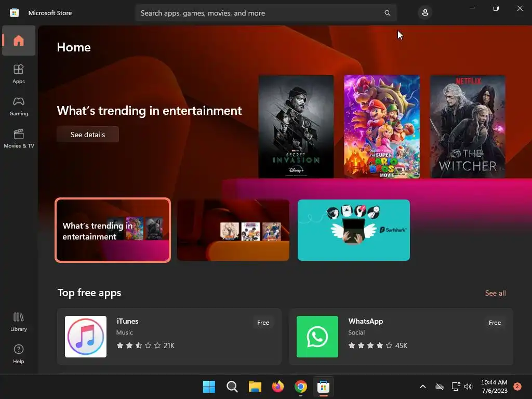Open the Home tab in sidebar
This screenshot has width=532, height=399.
click(19, 41)
